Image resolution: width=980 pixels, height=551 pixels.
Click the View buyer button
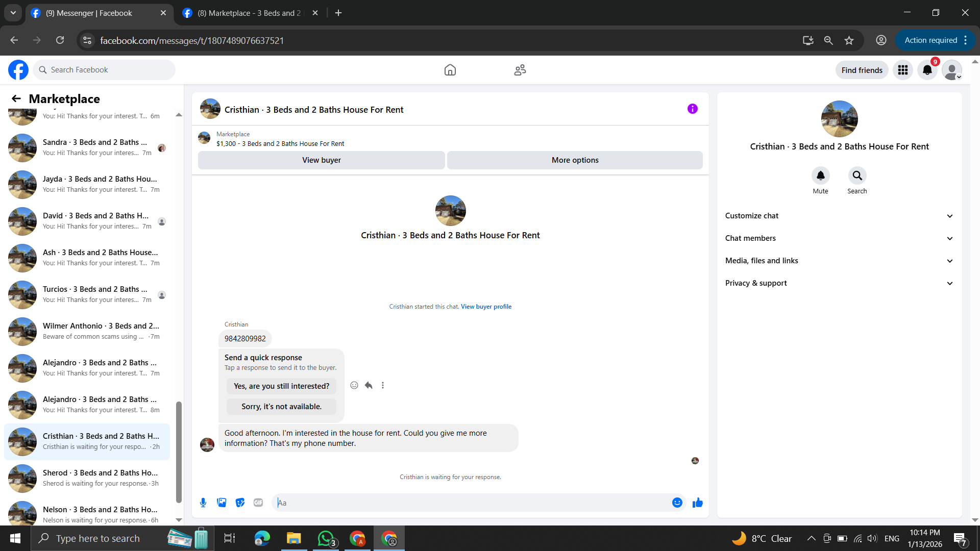click(321, 160)
